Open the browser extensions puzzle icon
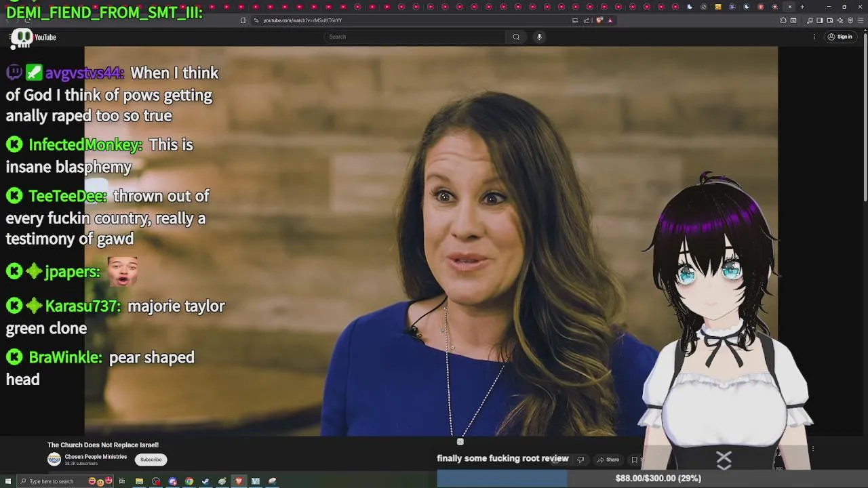 783,20
